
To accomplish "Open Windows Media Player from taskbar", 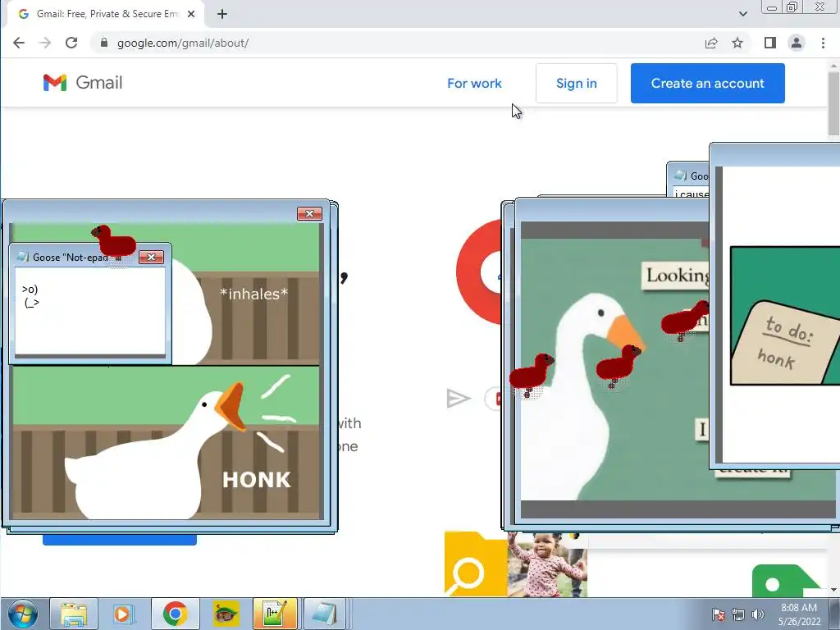I will coord(123,614).
